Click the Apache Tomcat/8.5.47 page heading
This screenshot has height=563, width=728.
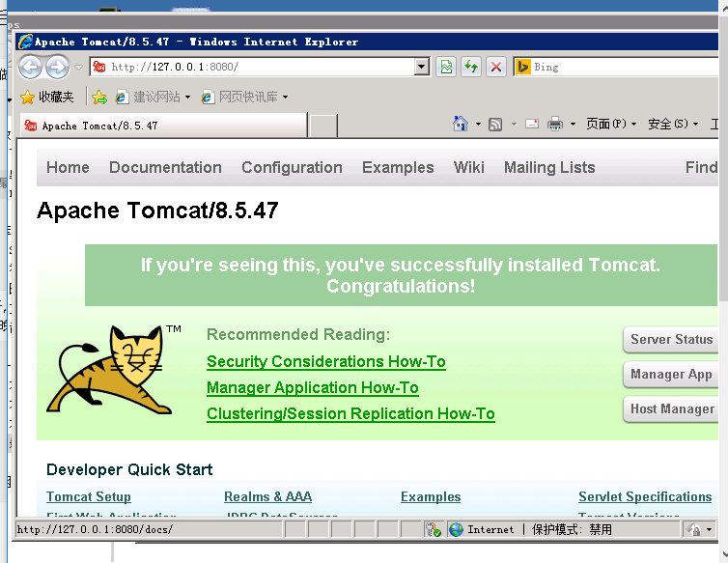click(157, 210)
